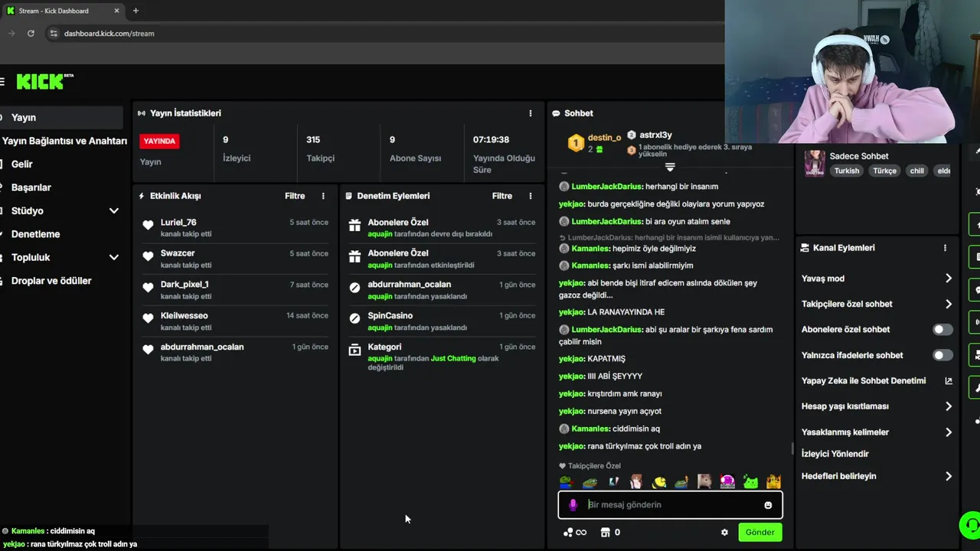Open Filtre in Denetim Eylemleri panel

pos(502,196)
